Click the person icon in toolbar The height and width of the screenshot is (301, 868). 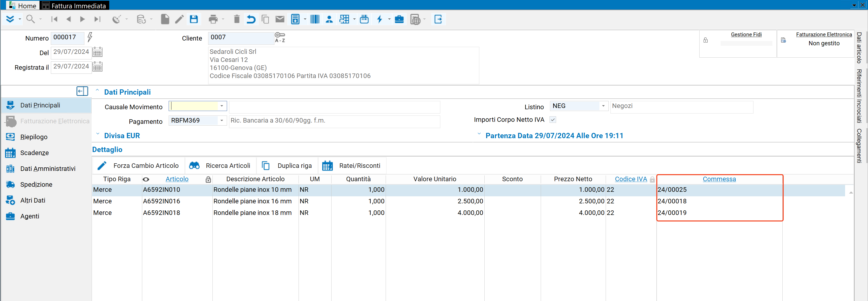click(329, 19)
